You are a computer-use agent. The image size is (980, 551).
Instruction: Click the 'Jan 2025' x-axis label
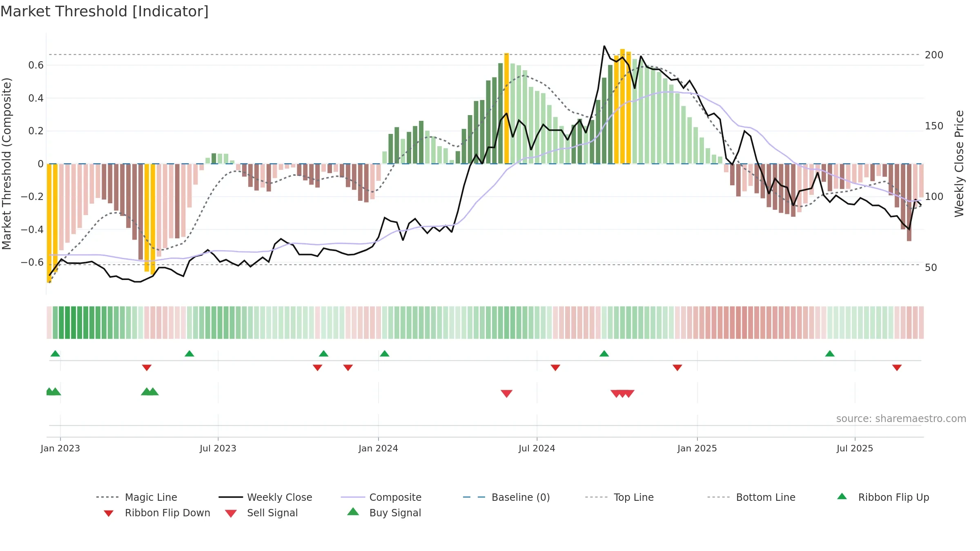[x=697, y=449]
